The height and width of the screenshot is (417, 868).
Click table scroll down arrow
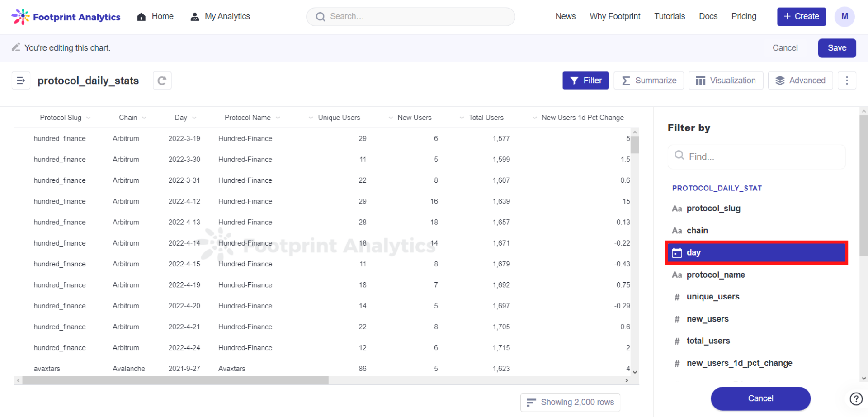(635, 372)
